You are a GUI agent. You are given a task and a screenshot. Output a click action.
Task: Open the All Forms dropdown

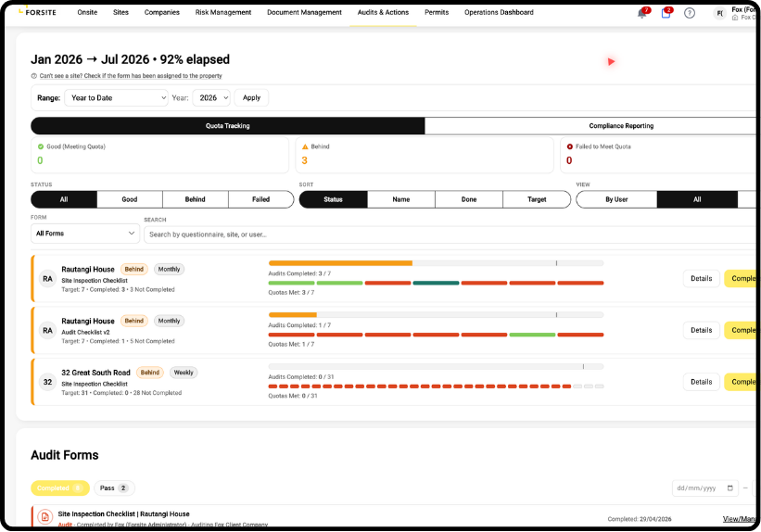85,234
